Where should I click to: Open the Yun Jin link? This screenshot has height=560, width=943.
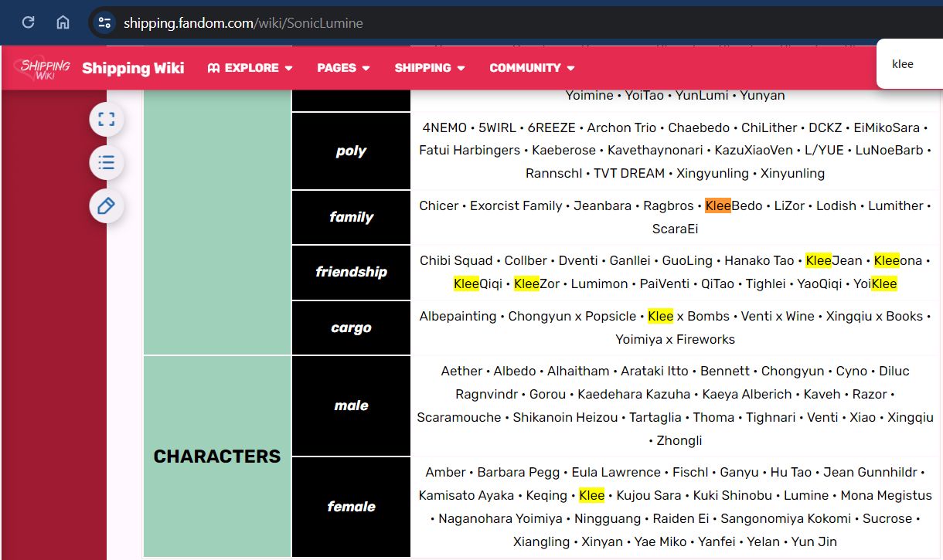click(x=814, y=541)
